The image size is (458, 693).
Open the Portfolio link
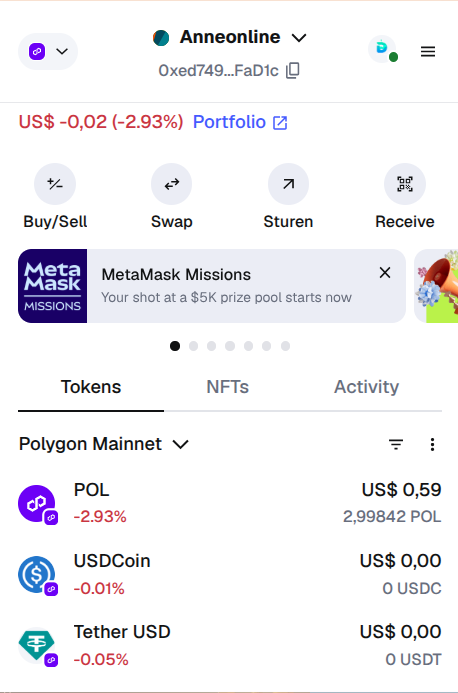pyautogui.click(x=240, y=122)
